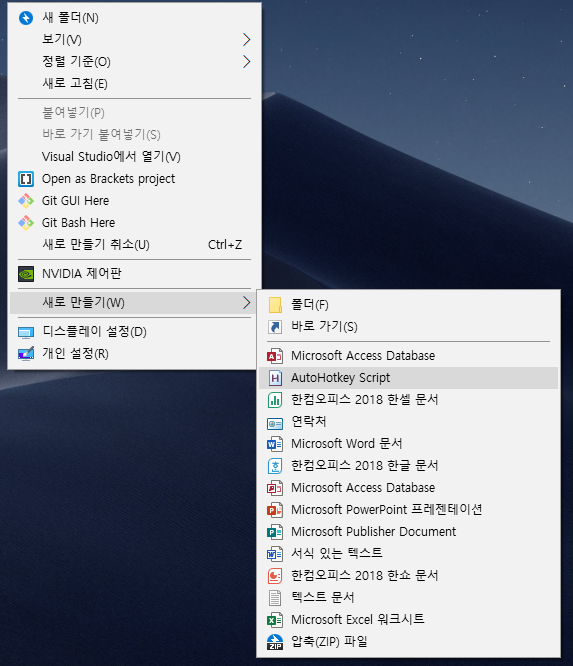Click the monitor icon for 디스플레이 설정

[26, 332]
